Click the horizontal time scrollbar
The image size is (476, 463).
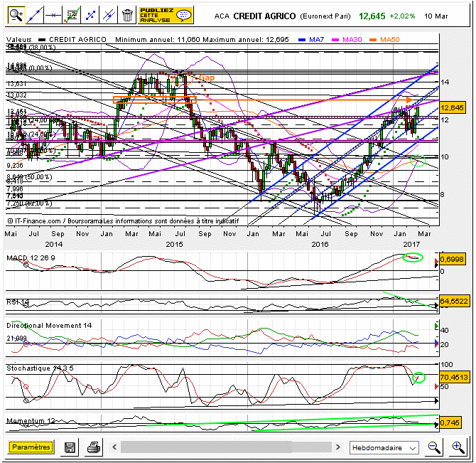226,447
